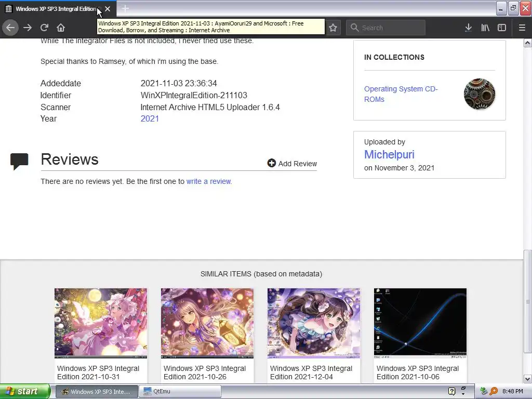The height and width of the screenshot is (399, 532).
Task: Open thumbnail for Integral Edition 2021-10-06
Action: pos(420,323)
